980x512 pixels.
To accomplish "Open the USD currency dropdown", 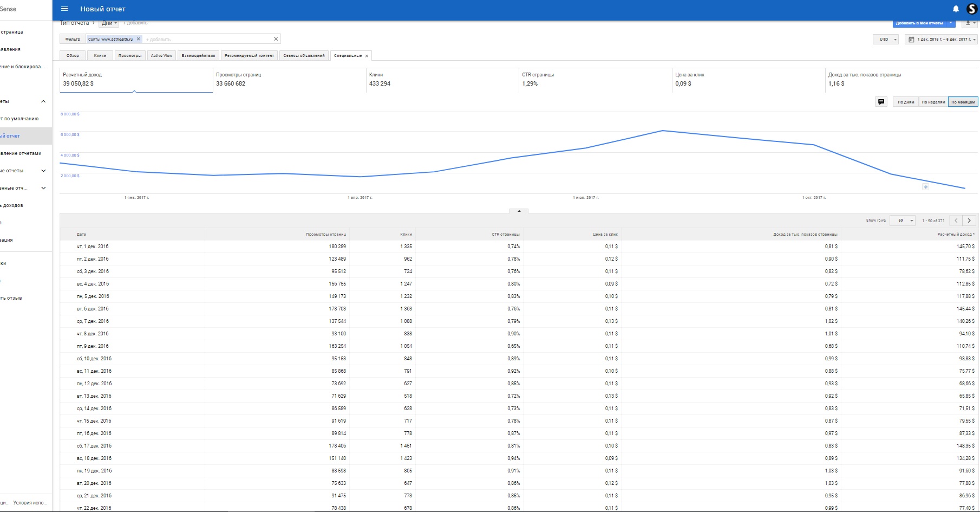I will [x=886, y=40].
